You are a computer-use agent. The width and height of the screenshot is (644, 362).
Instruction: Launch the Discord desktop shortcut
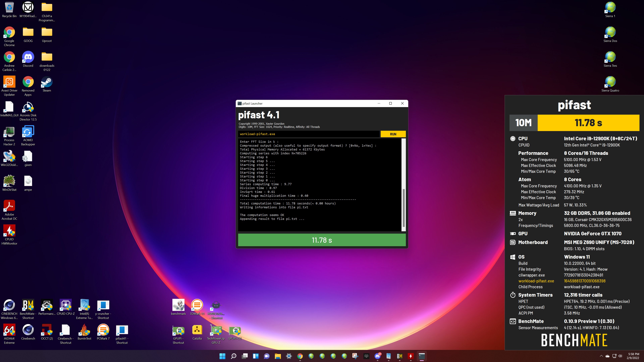[28, 59]
